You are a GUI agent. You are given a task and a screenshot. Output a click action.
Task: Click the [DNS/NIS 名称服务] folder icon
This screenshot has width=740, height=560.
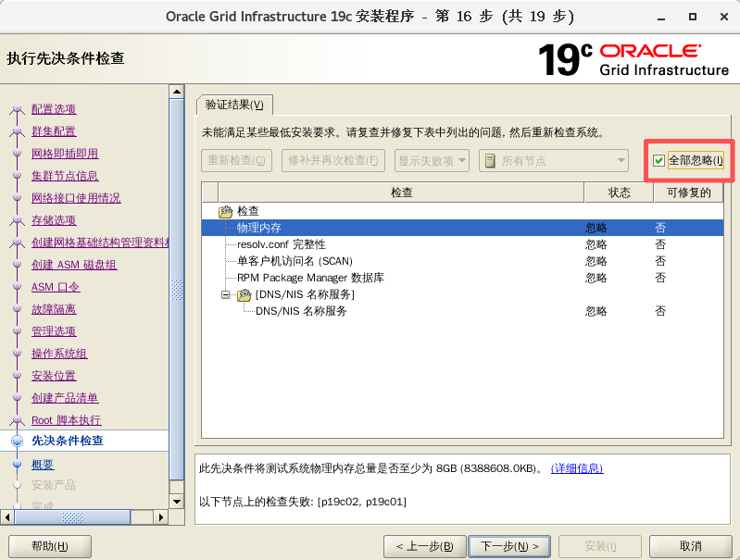coord(245,295)
